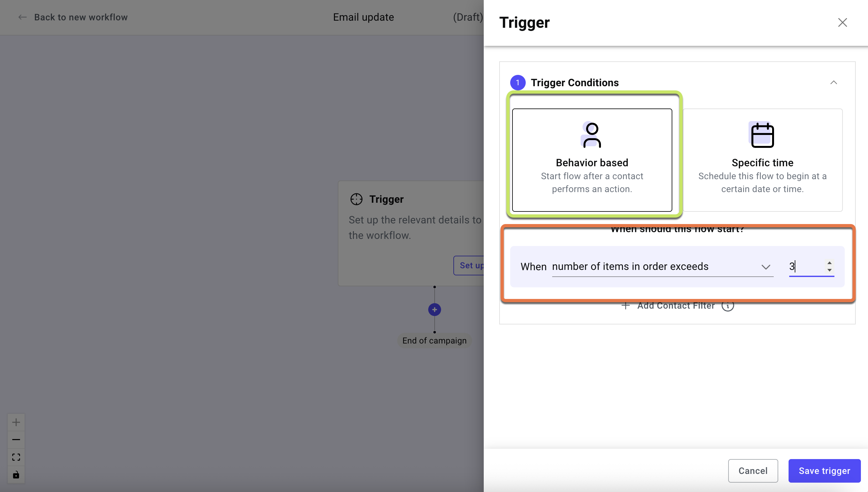Select the Specific time trigger card
Image resolution: width=868 pixels, height=492 pixels.
click(762, 160)
